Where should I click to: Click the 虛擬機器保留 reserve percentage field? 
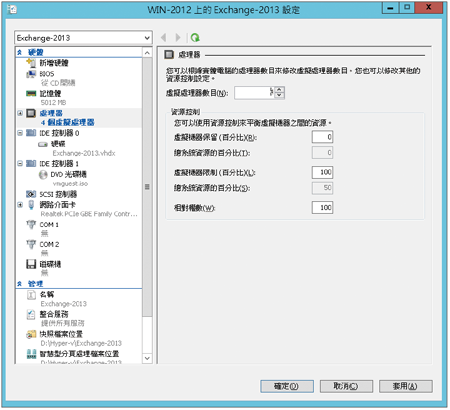322,137
